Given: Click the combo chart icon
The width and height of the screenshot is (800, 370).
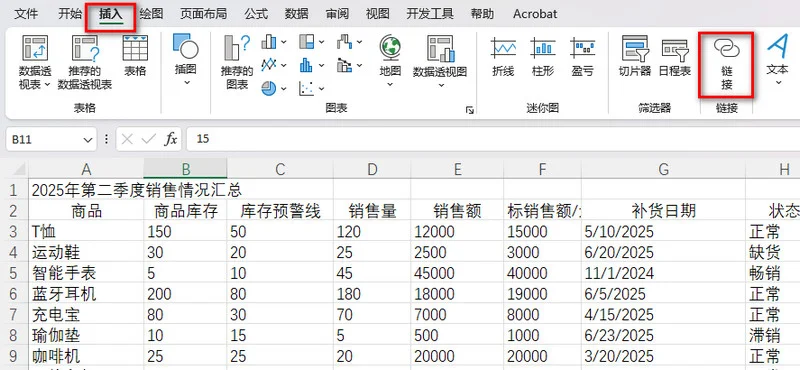Looking at the screenshot, I should 345,65.
